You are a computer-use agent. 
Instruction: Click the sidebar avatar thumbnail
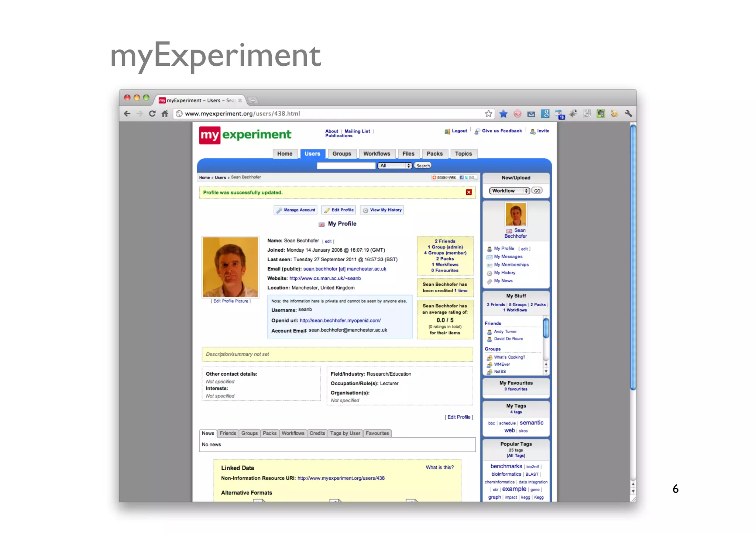click(516, 214)
